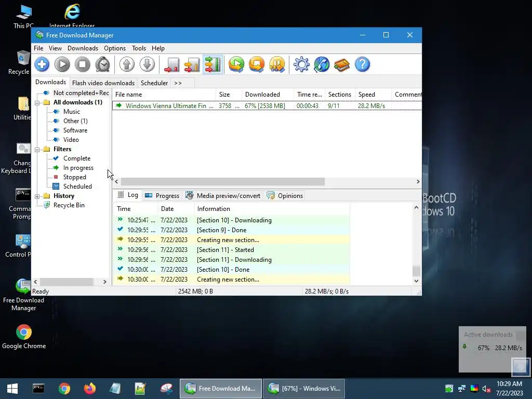
Task: Open Chrome from the taskbar
Action: click(x=64, y=389)
